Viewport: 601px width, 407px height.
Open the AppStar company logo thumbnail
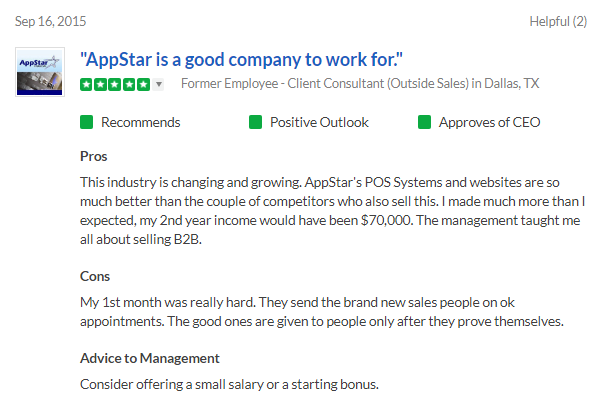[40, 72]
